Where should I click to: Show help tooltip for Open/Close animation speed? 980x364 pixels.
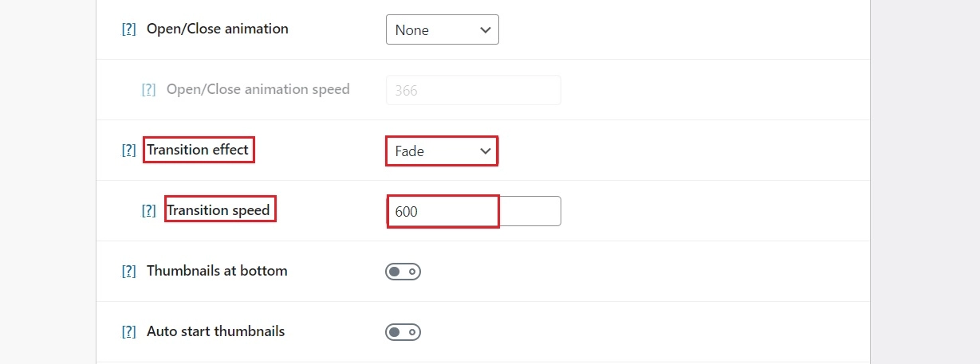tap(148, 90)
